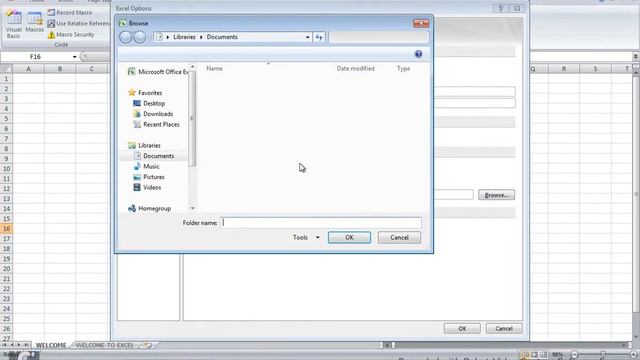The image size is (640, 360).
Task: Sort files by Date modified column
Action: coord(356,69)
